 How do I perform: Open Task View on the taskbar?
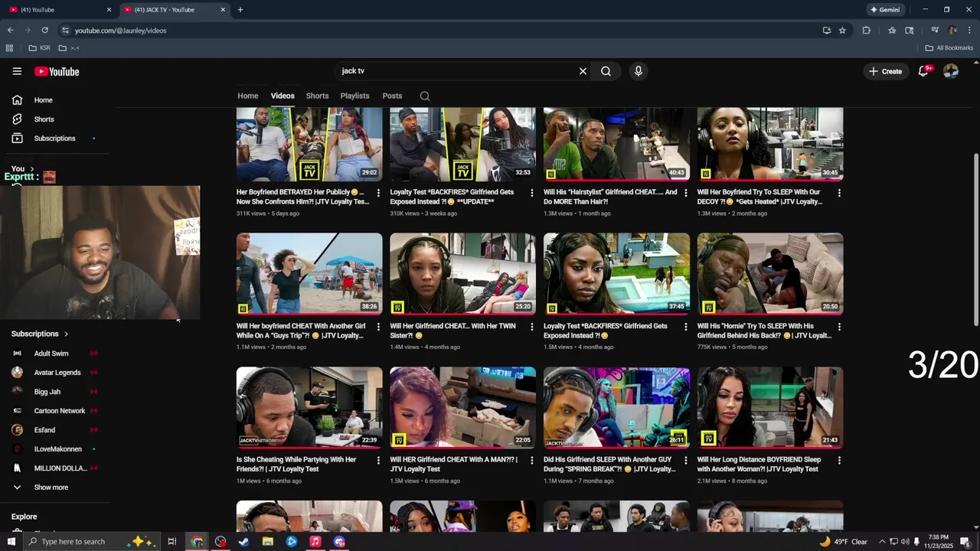pyautogui.click(x=172, y=542)
